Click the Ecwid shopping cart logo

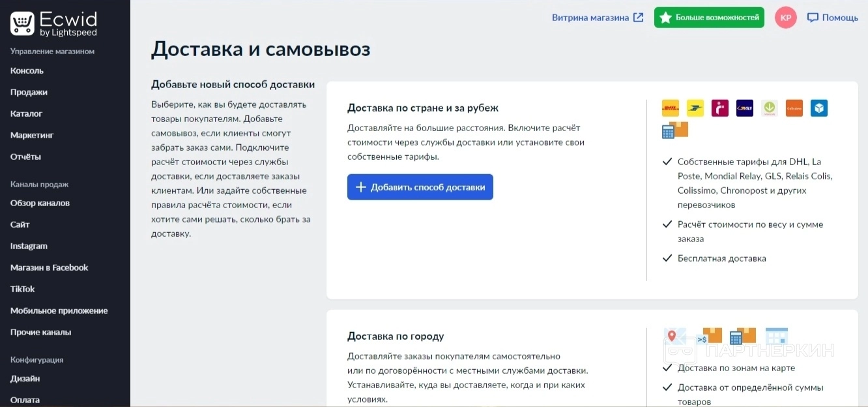[22, 23]
